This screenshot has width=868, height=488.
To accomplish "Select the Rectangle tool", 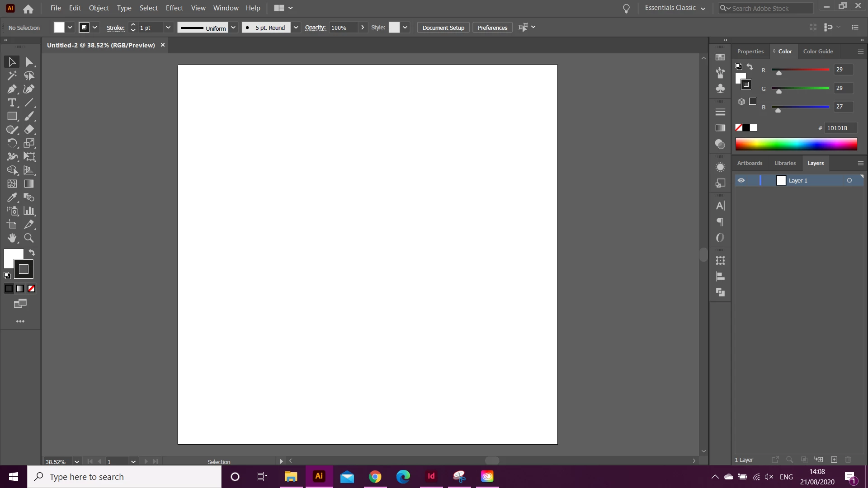I will coord(12,116).
